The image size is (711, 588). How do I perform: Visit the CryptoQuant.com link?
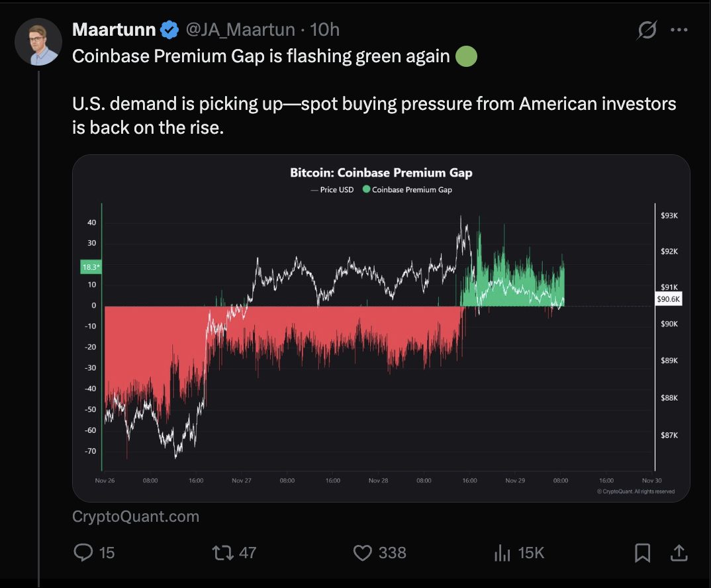pyautogui.click(x=134, y=516)
